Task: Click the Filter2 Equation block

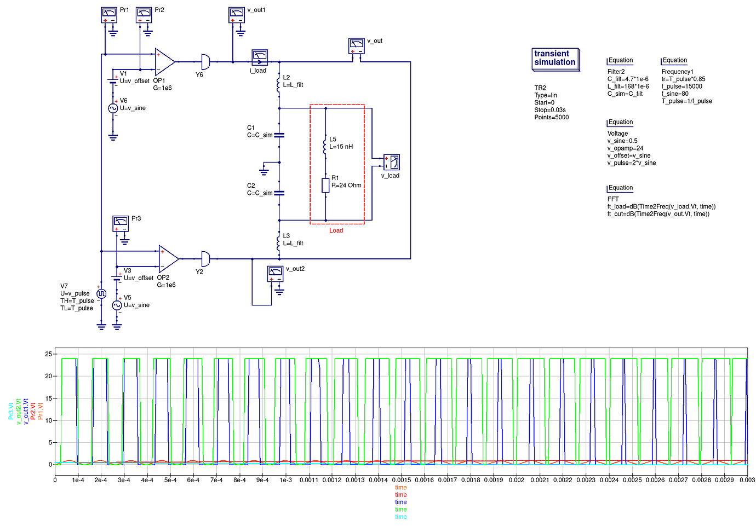Action: pos(620,60)
